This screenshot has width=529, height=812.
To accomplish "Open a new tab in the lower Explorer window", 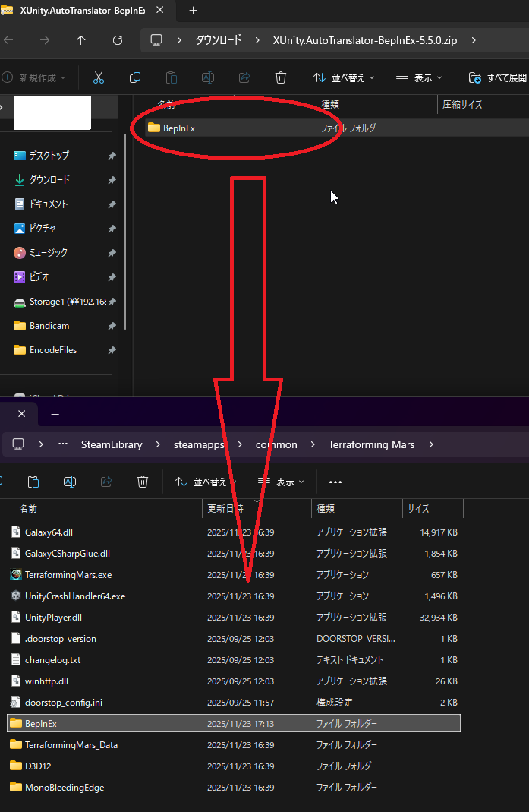I will coord(55,414).
